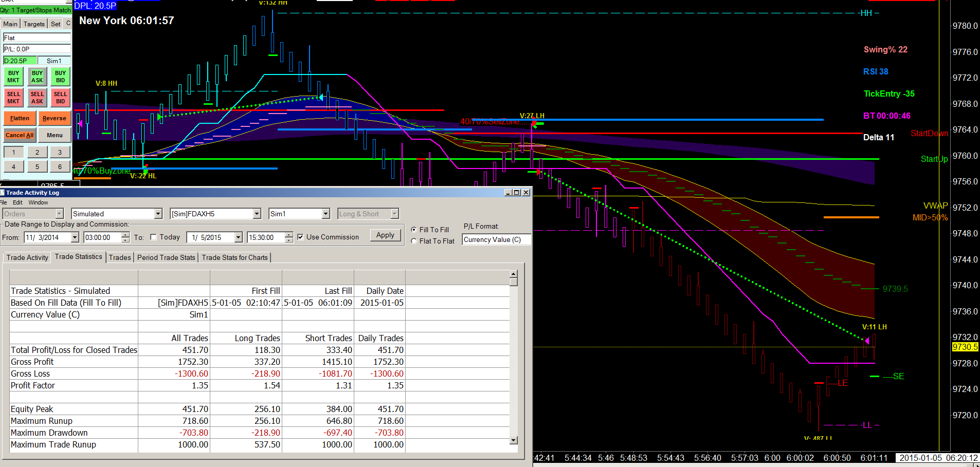980x467 pixels.
Task: Click the To time field 15:30:00
Action: (266, 237)
